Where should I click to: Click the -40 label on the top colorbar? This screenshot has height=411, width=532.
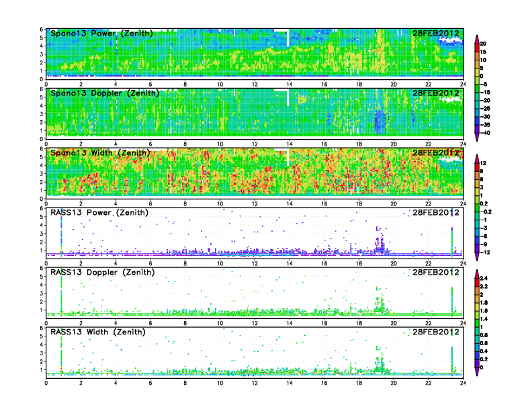click(485, 133)
